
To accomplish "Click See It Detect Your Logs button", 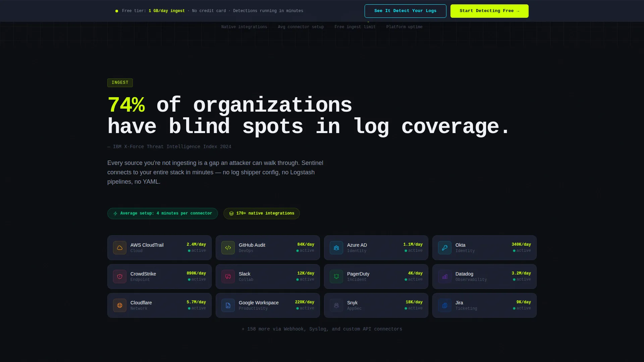I will point(405,11).
